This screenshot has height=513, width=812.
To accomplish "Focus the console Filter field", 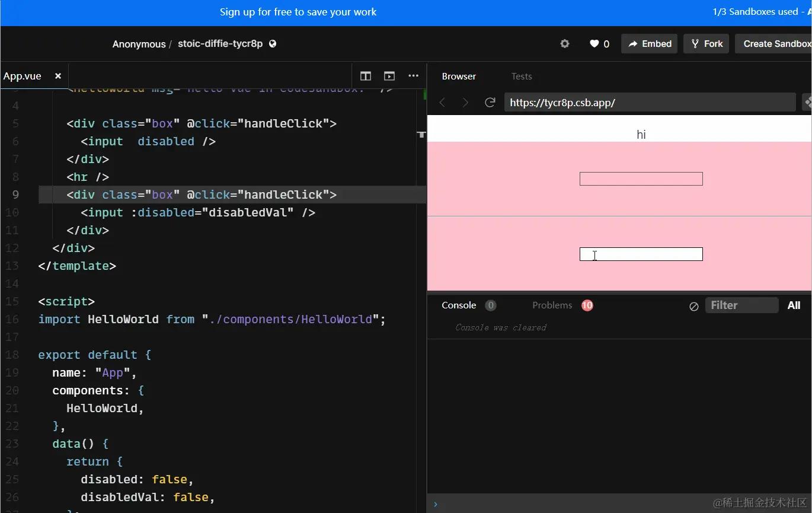I will 741,305.
